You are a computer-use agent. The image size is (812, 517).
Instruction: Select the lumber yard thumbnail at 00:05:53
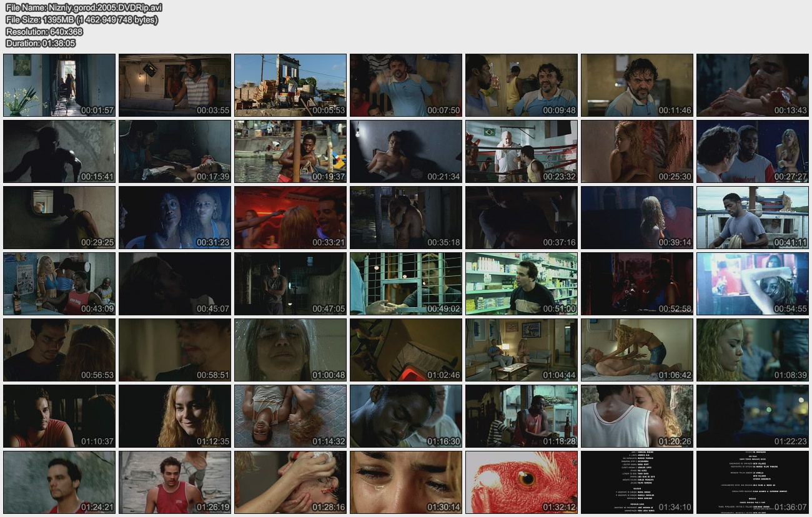[290, 85]
